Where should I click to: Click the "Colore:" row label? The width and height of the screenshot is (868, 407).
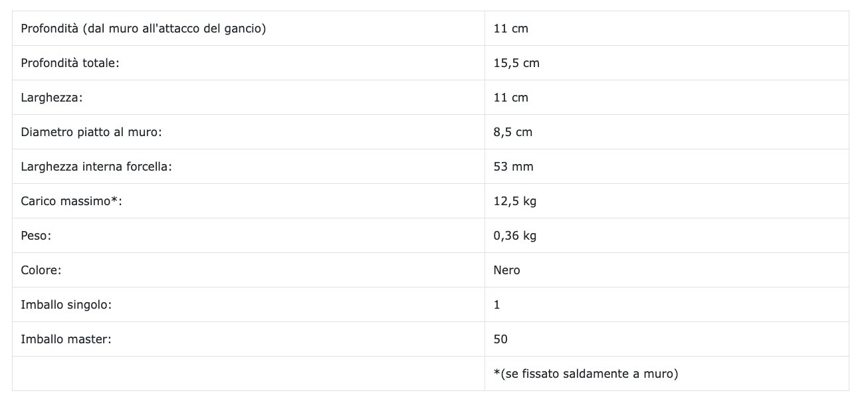pyautogui.click(x=42, y=270)
